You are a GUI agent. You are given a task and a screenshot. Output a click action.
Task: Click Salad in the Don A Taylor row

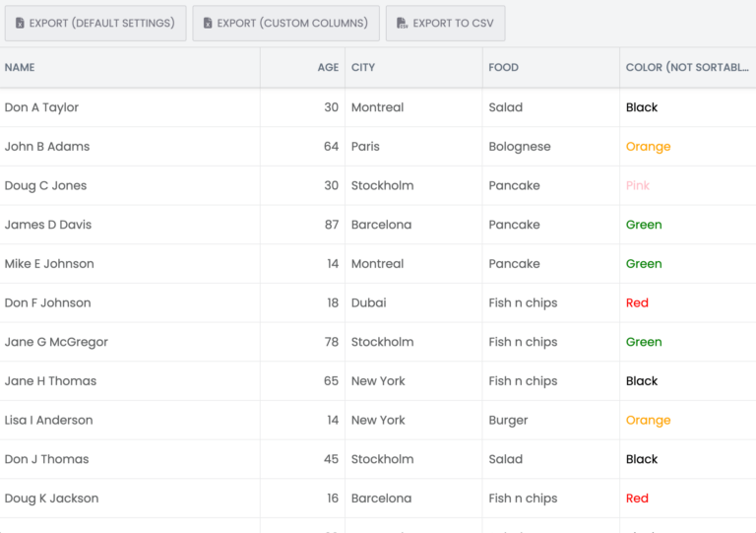pos(506,107)
